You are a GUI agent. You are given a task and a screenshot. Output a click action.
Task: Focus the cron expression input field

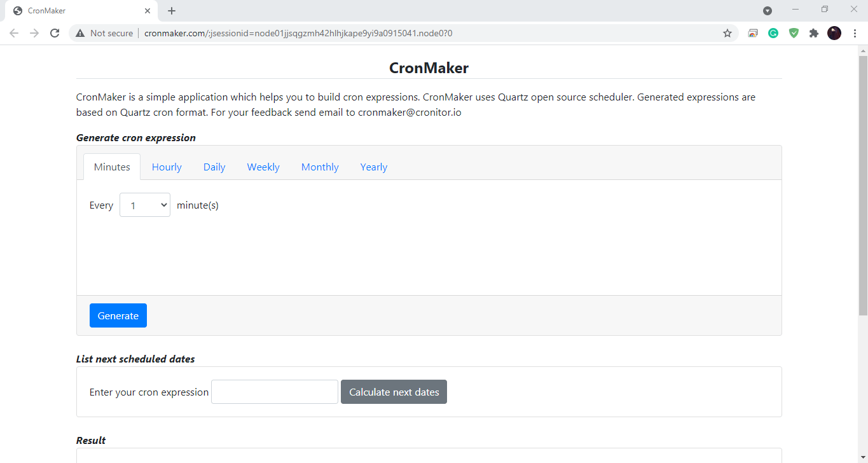(275, 392)
